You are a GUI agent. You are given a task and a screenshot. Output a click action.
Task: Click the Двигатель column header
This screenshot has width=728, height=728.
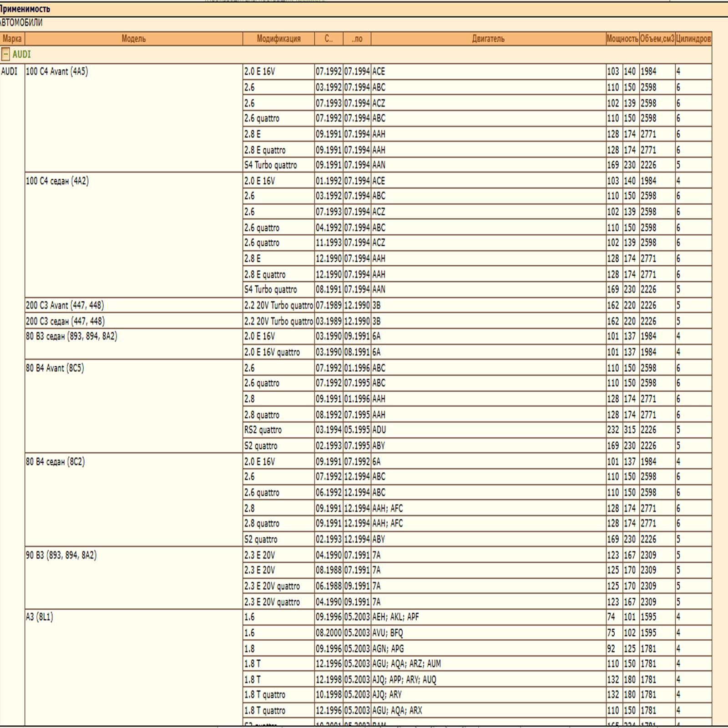coord(488,39)
